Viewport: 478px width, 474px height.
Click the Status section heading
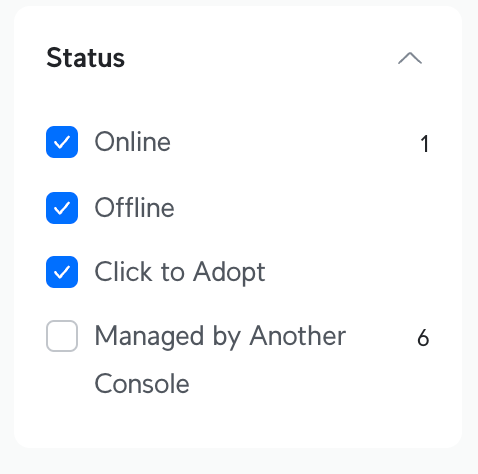86,58
